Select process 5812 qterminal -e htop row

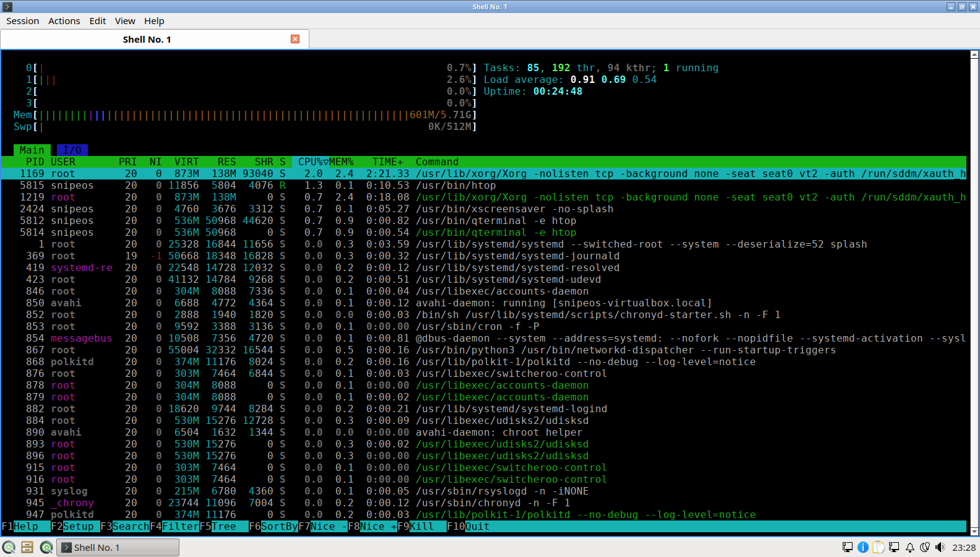[484, 221]
